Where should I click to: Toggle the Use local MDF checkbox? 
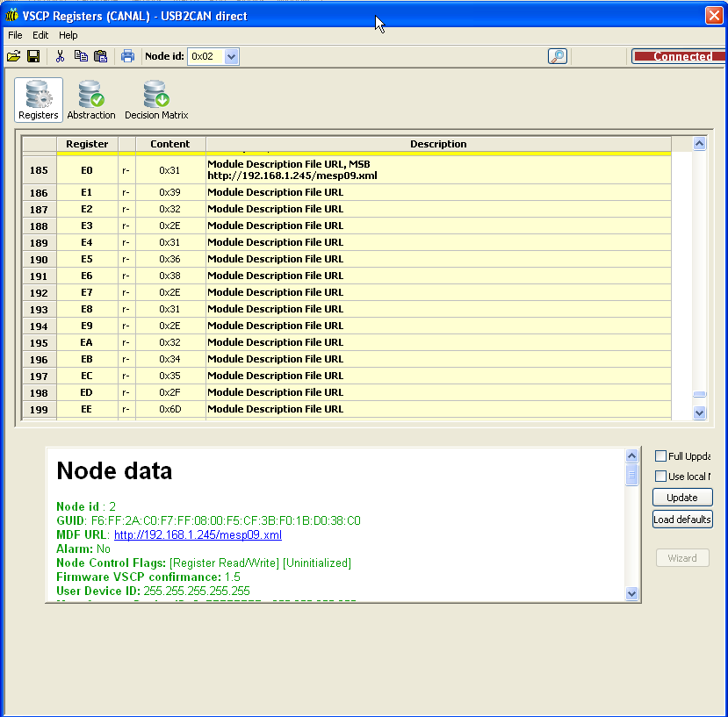(x=661, y=477)
